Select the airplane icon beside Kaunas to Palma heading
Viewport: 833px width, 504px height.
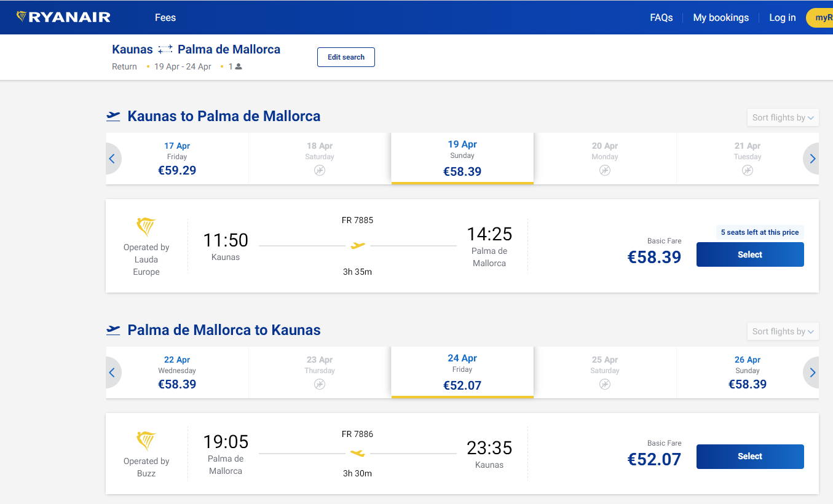pyautogui.click(x=113, y=115)
